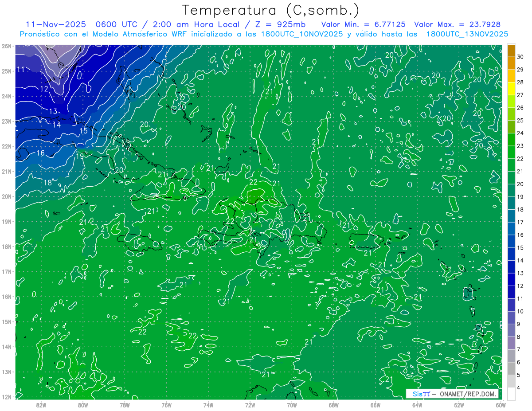Click the "60W" longitude label
This screenshot has height=411, width=532.
500,404
